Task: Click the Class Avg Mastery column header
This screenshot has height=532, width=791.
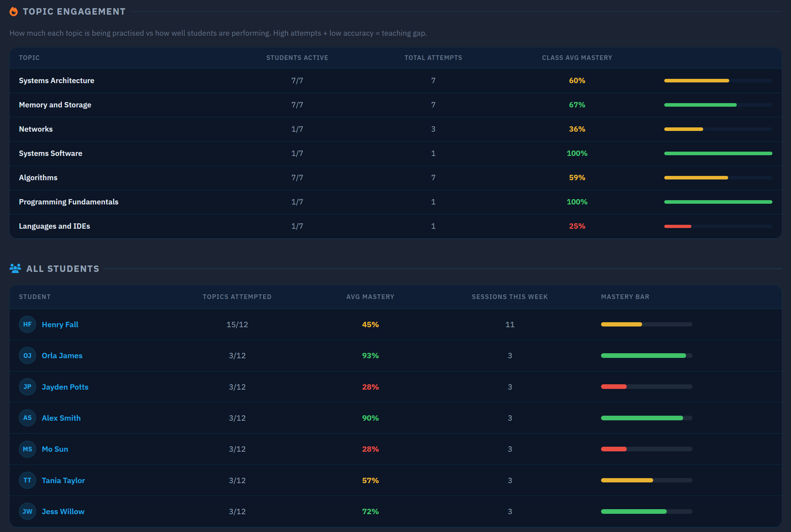Action: [577, 58]
